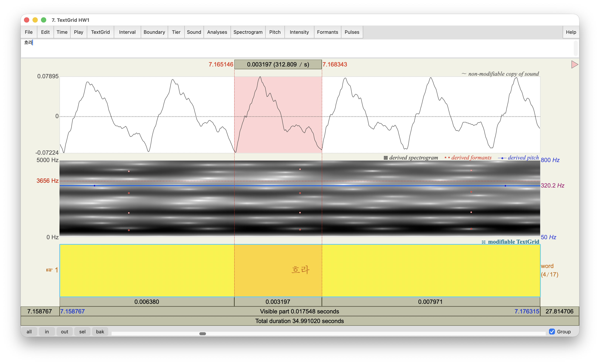
Task: Open the Pitch menu
Action: point(275,32)
